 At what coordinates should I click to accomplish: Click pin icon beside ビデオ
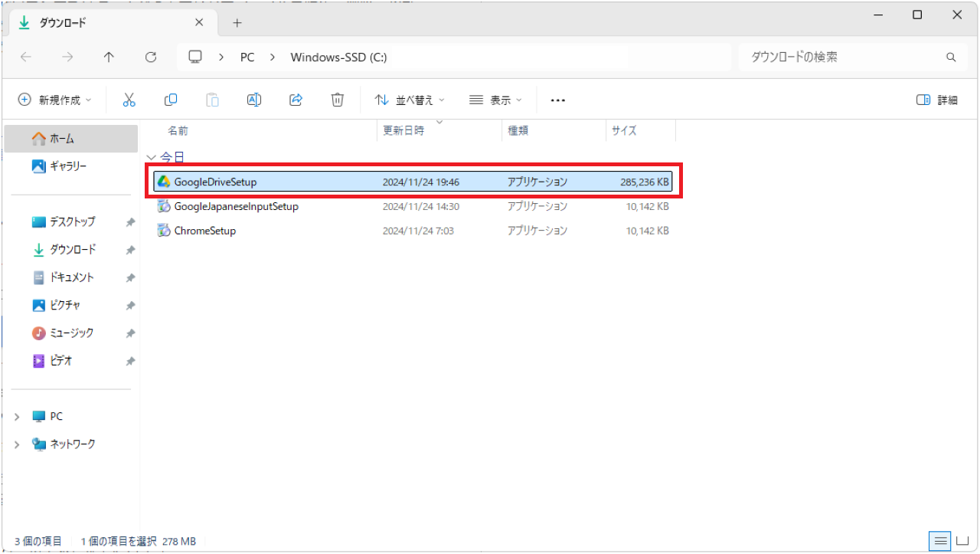[x=130, y=361]
